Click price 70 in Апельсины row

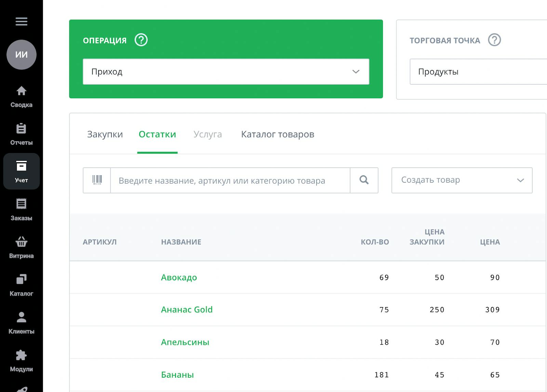[495, 342]
